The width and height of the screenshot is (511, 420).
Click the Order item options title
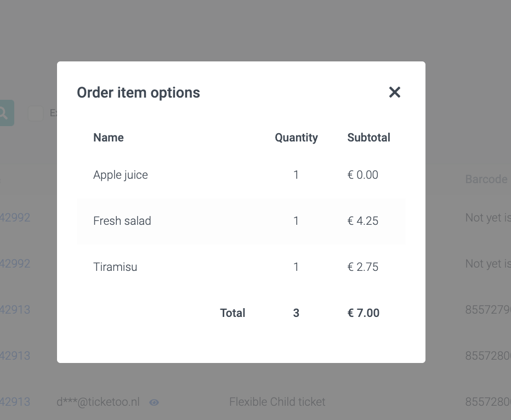point(138,93)
